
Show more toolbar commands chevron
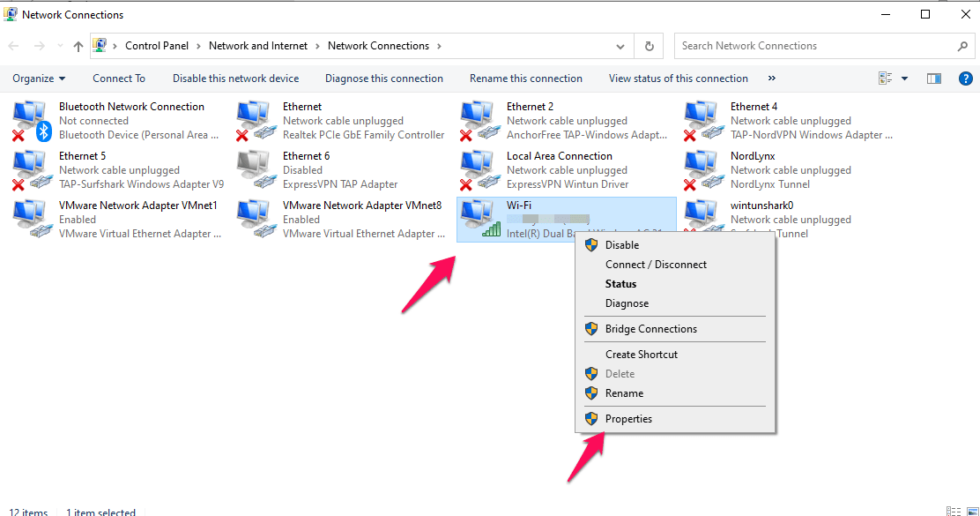772,79
